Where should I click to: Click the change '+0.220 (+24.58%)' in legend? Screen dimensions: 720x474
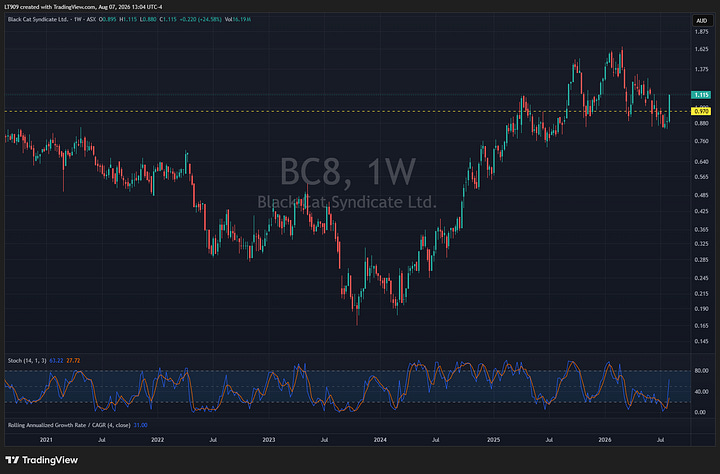201,20
